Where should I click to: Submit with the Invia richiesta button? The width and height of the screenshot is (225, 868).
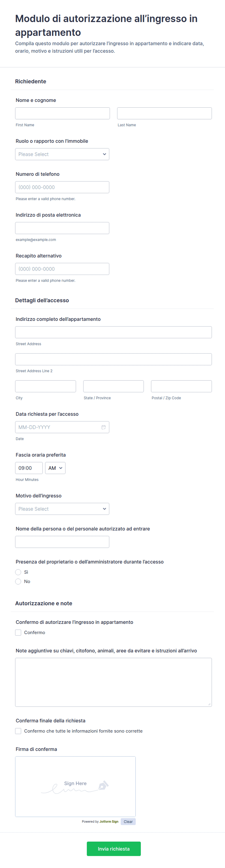coord(114,849)
